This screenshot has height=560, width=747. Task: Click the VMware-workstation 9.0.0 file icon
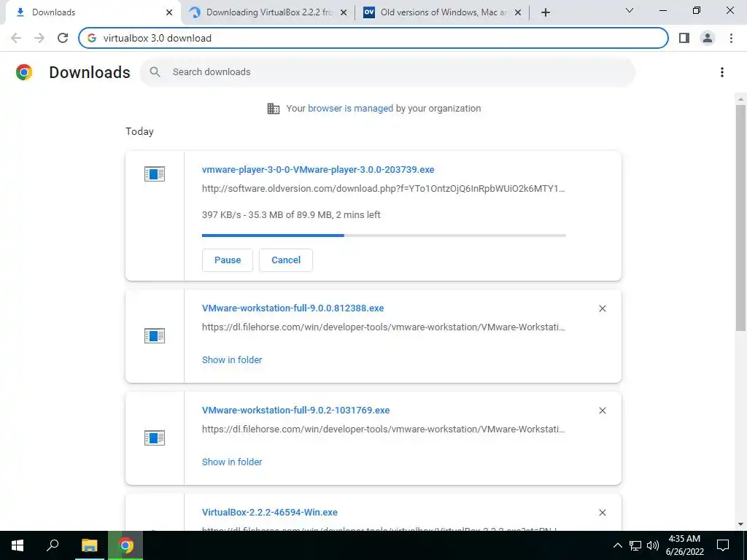[155, 335]
